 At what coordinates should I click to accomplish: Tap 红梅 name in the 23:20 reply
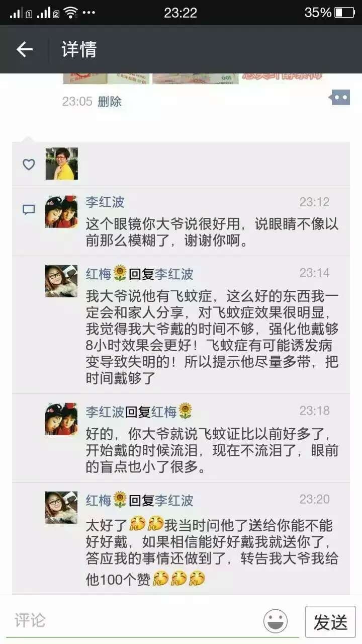point(99,500)
